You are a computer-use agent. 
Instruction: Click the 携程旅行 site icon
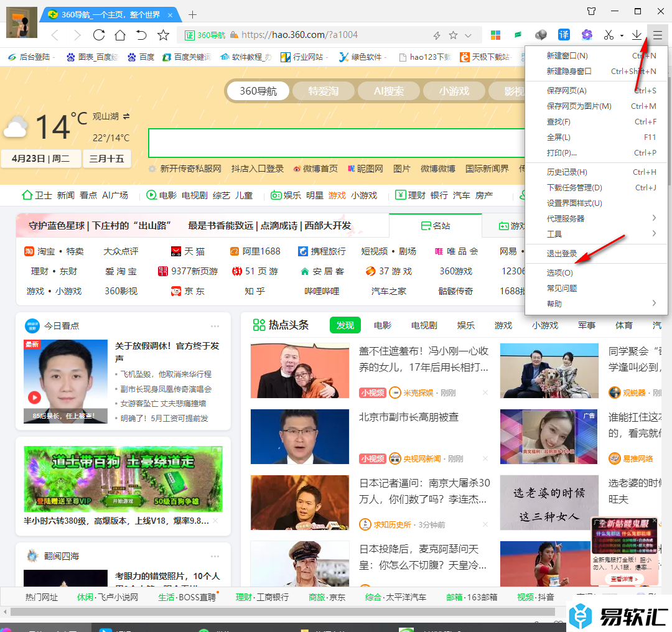coord(303,251)
